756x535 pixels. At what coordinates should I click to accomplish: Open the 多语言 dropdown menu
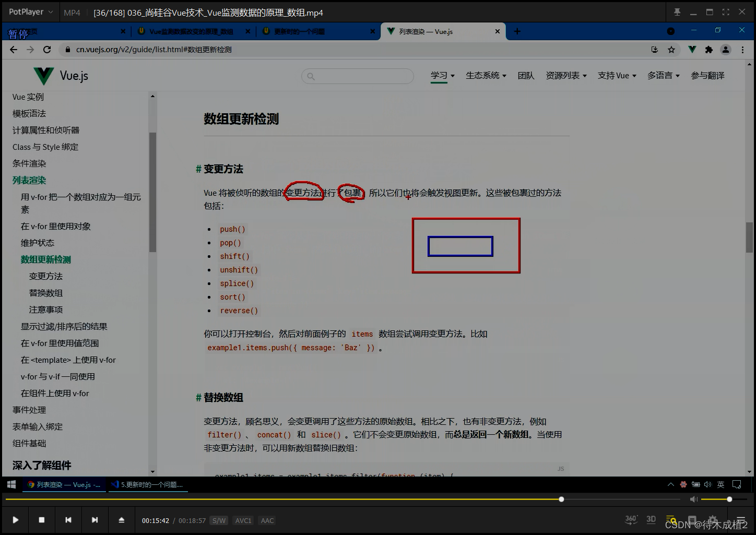coord(664,76)
